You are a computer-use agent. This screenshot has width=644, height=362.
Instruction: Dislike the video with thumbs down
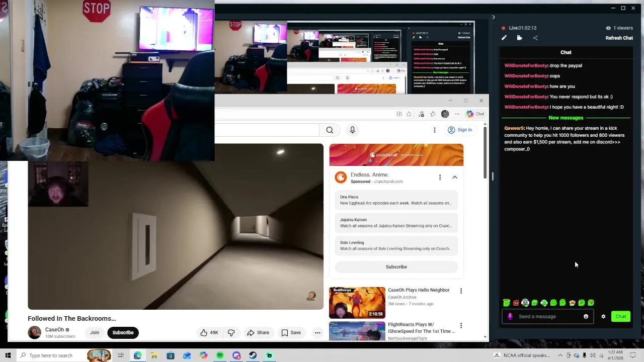[x=231, y=332]
